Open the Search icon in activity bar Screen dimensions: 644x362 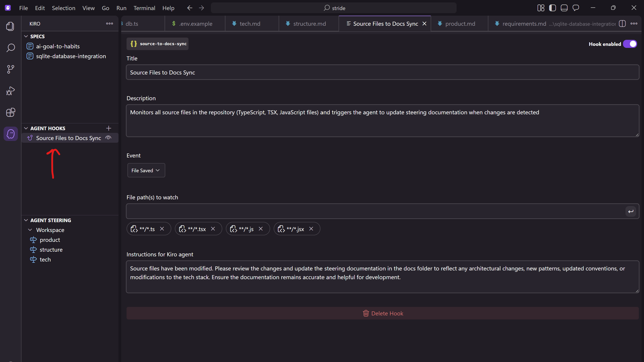point(10,48)
